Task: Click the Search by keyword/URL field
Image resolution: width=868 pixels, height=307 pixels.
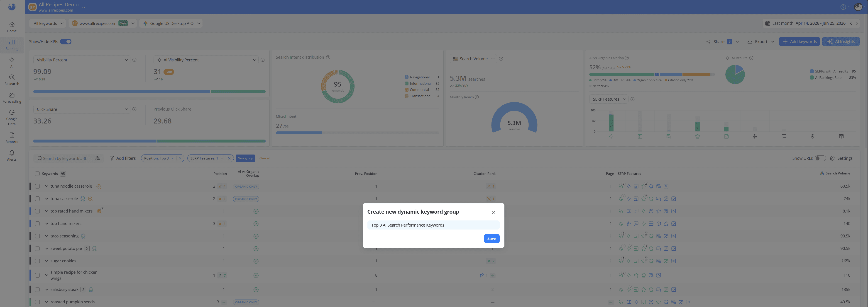Action: coord(65,158)
